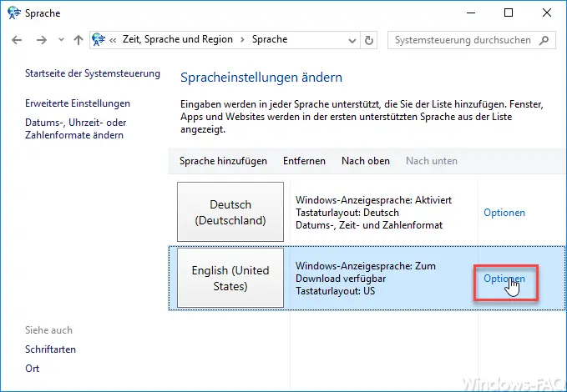Maximize the Sprache window

[509, 13]
